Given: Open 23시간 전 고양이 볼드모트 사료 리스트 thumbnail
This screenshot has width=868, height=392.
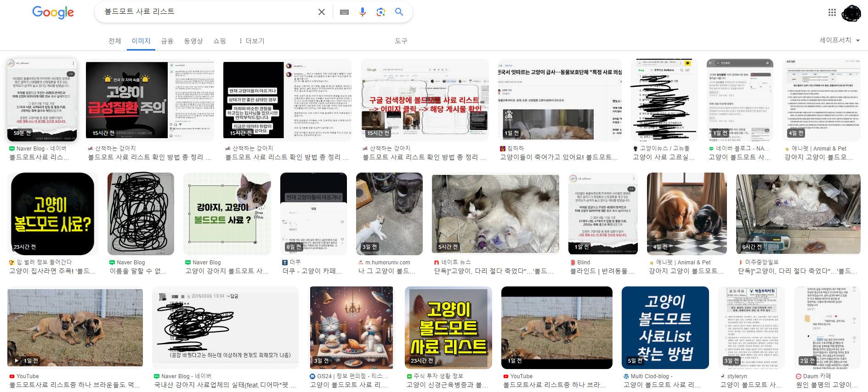Looking at the screenshot, I should coord(448,327).
